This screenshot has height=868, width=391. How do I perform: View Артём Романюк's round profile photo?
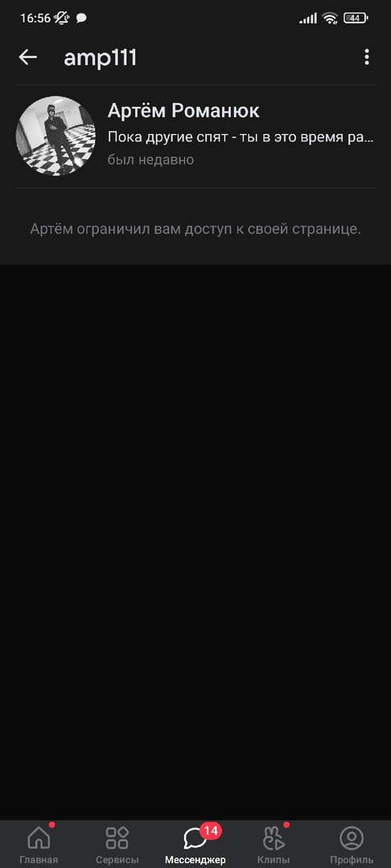tap(56, 136)
